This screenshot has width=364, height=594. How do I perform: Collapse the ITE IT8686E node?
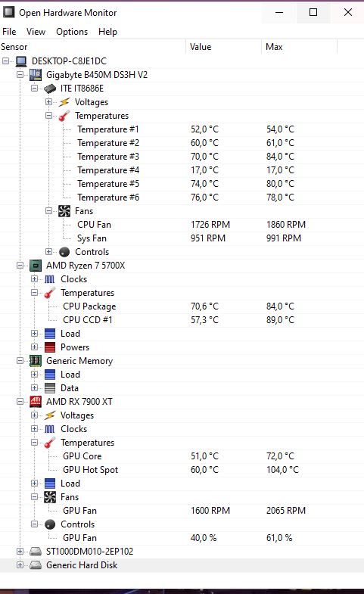coord(35,88)
